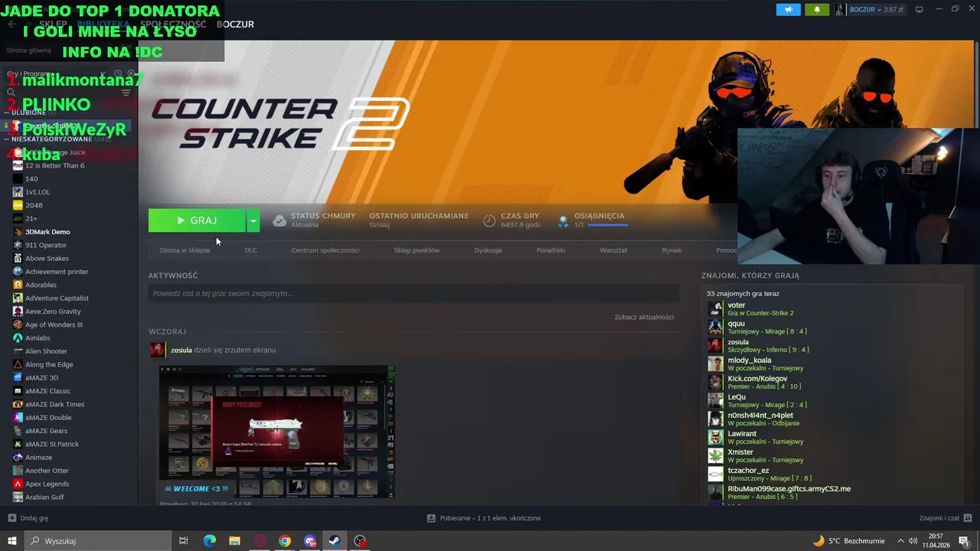Click Dodaj grę add game button

pyautogui.click(x=28, y=518)
